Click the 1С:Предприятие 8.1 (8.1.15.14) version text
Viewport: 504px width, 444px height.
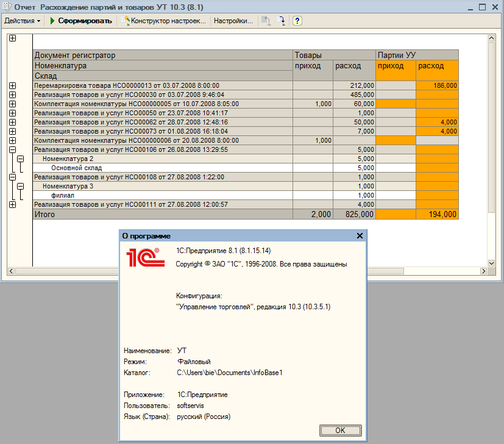[x=224, y=251]
